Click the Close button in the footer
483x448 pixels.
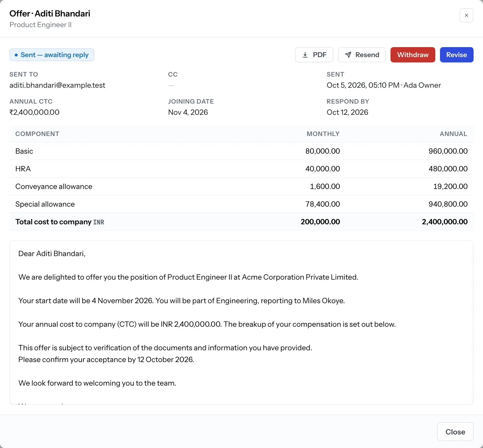click(x=455, y=432)
